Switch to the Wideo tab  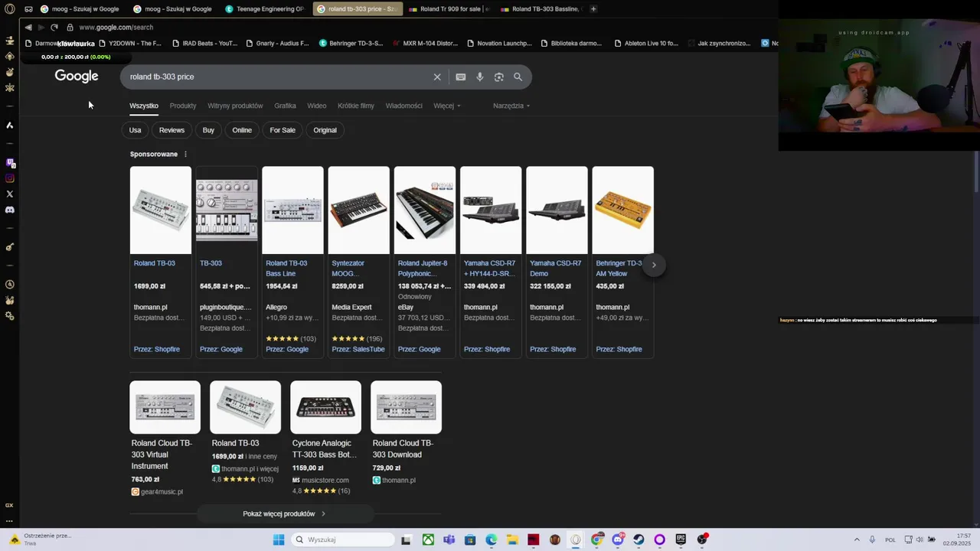tap(317, 106)
